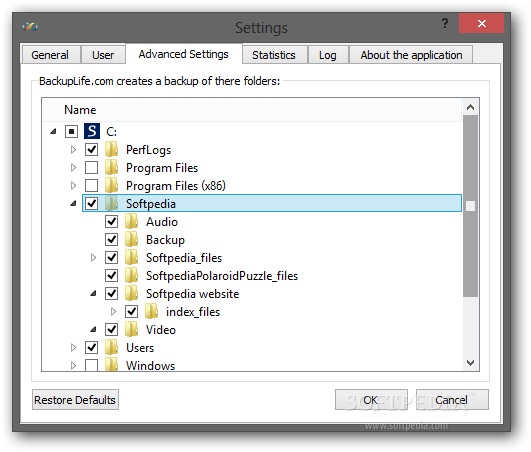Toggle the C: drive checkbox
The image size is (531, 452).
[x=71, y=131]
